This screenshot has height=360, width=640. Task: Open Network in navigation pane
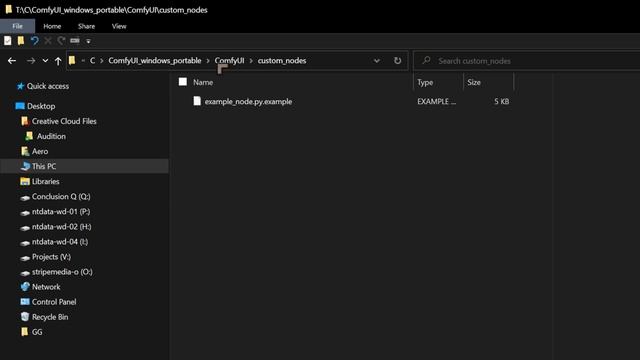(46, 287)
